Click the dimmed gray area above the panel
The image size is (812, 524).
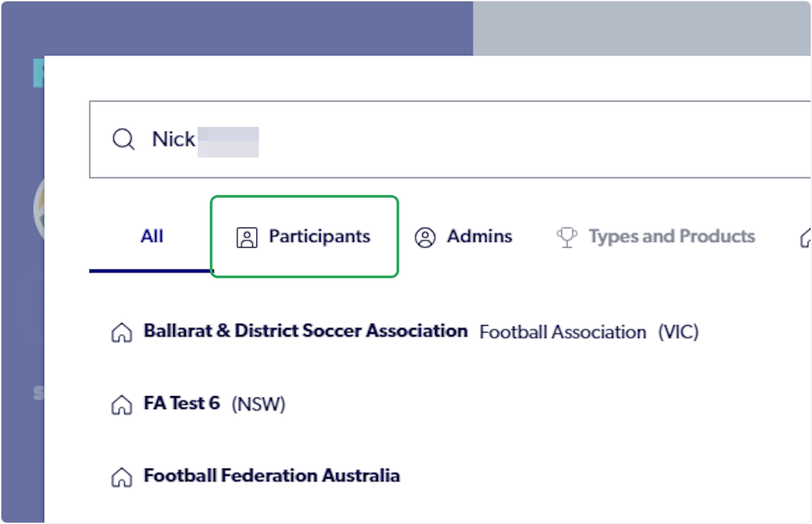(x=641, y=27)
